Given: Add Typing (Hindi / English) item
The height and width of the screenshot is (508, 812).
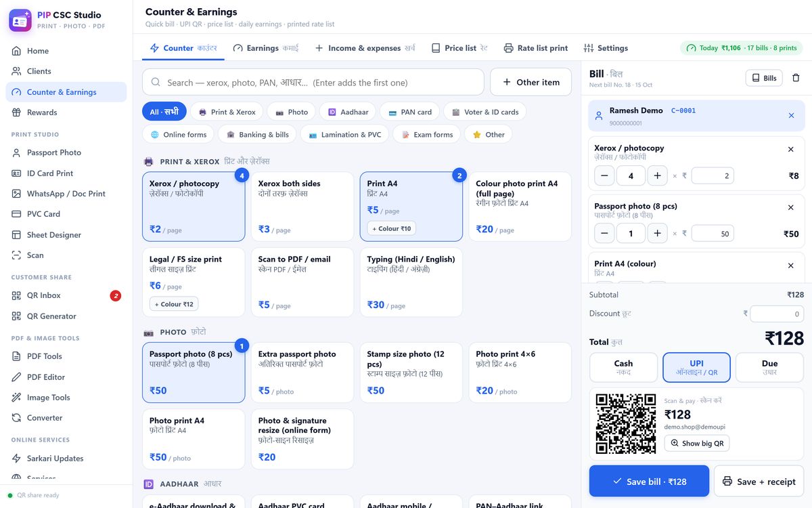Looking at the screenshot, I should click(411, 282).
